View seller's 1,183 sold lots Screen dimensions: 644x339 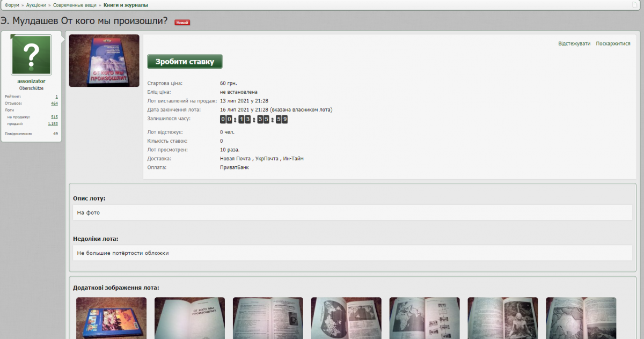coord(53,123)
